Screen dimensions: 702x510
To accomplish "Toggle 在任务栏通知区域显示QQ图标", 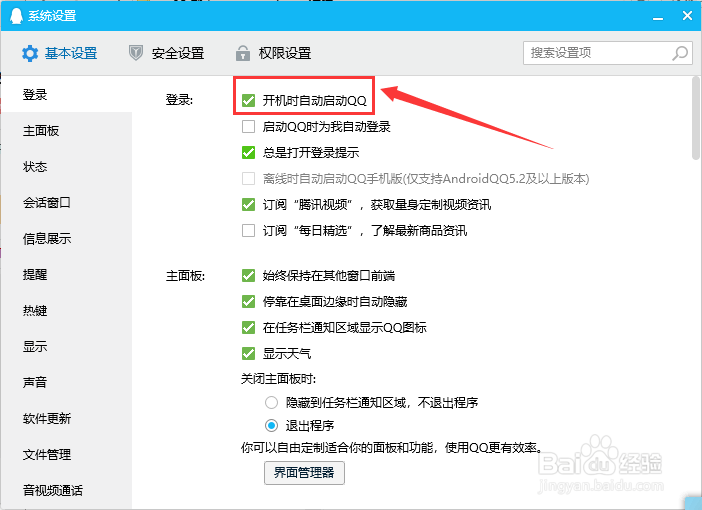I will pos(248,327).
